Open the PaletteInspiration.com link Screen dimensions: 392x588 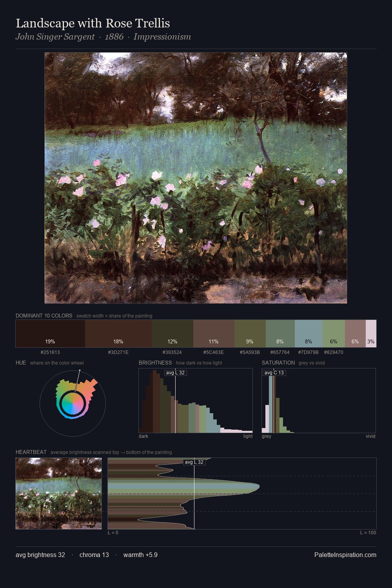(x=345, y=555)
